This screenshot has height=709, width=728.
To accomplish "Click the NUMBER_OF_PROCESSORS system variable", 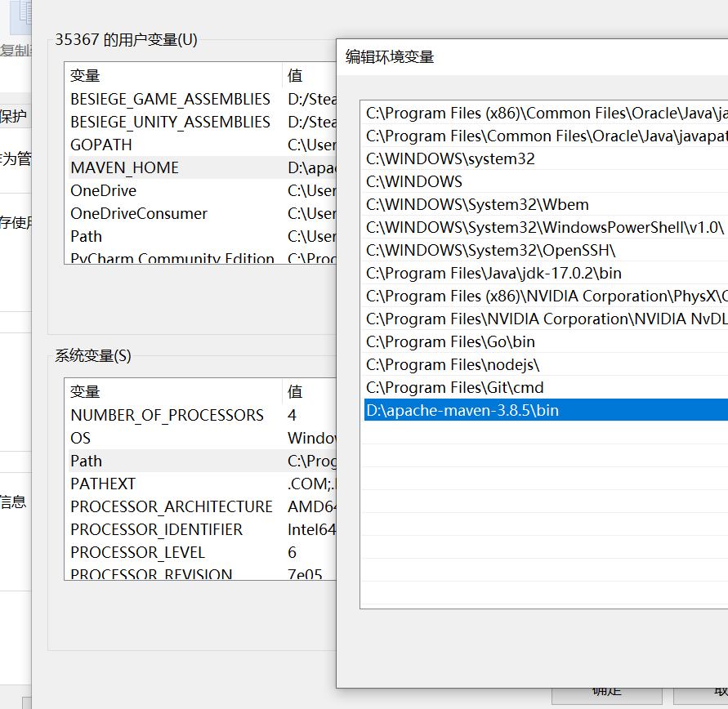I will [167, 415].
